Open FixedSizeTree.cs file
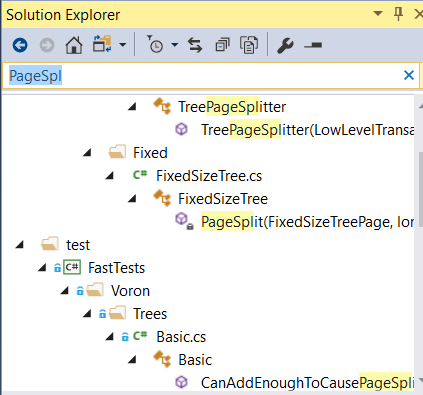The height and width of the screenshot is (395, 423). point(209,176)
